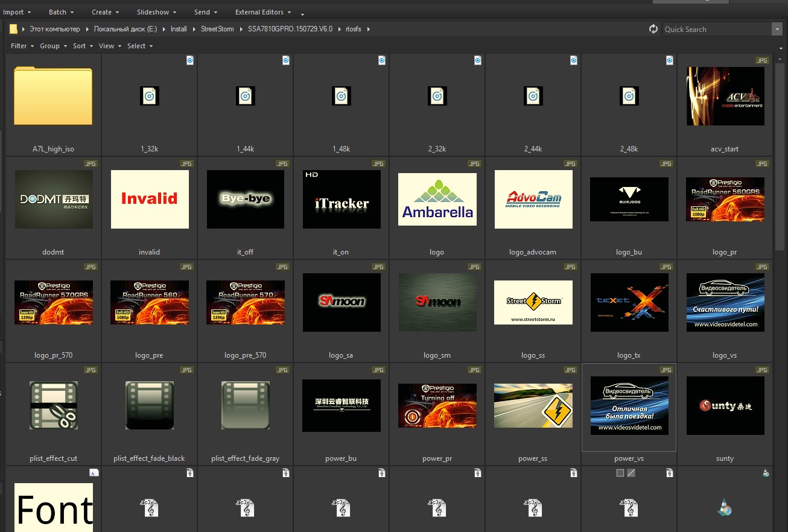Open the Batch menu
The width and height of the screenshot is (788, 532).
61,12
